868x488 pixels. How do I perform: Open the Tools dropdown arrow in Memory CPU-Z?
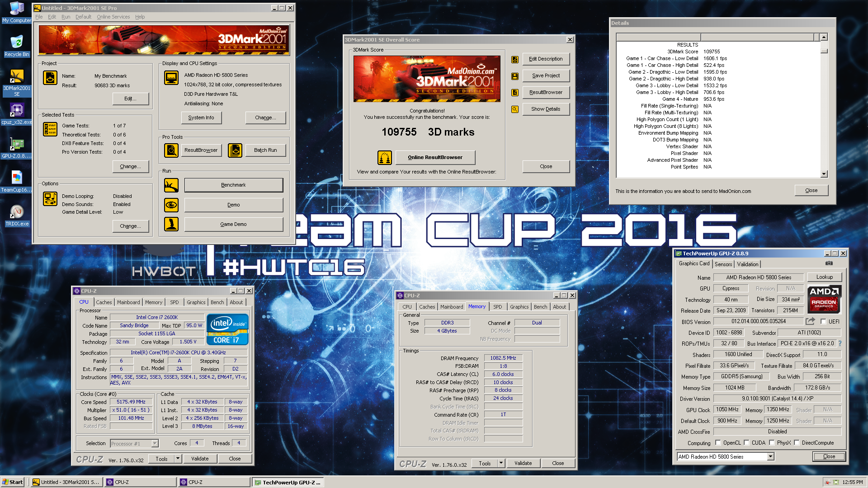click(x=501, y=463)
